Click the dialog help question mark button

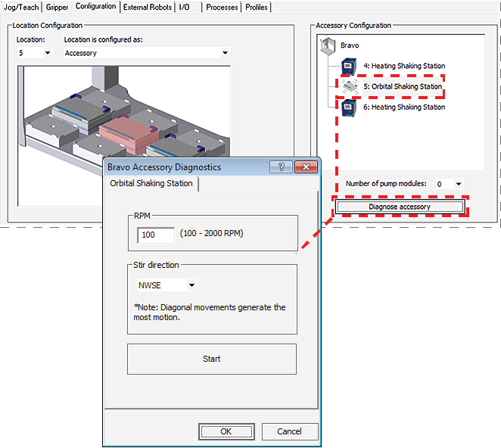tap(281, 167)
